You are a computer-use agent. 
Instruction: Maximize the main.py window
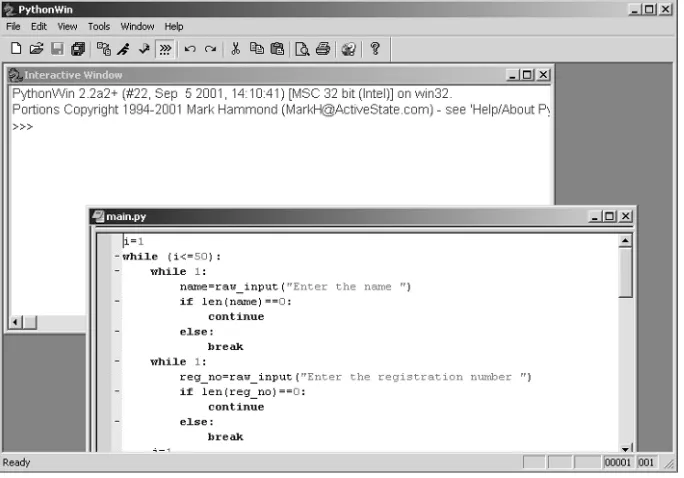click(x=609, y=216)
